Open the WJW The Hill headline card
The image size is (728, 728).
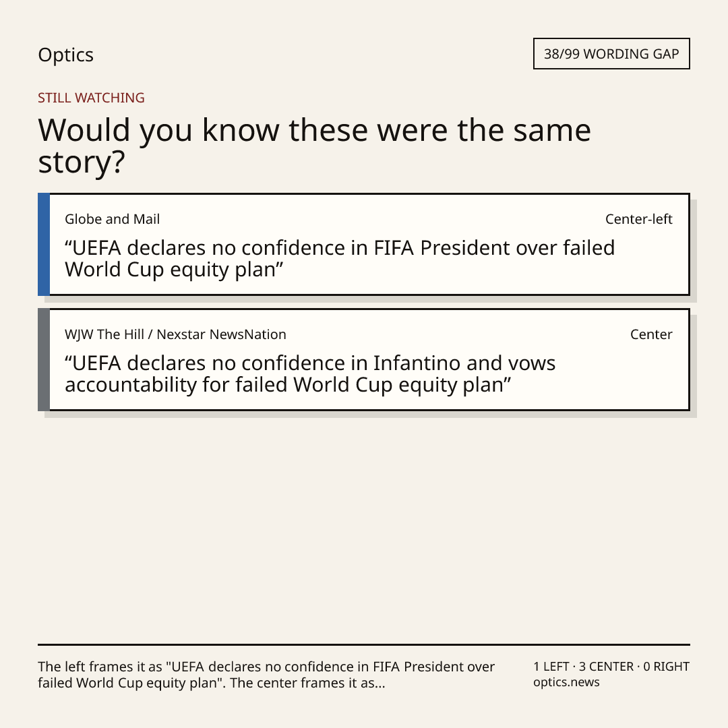364,359
